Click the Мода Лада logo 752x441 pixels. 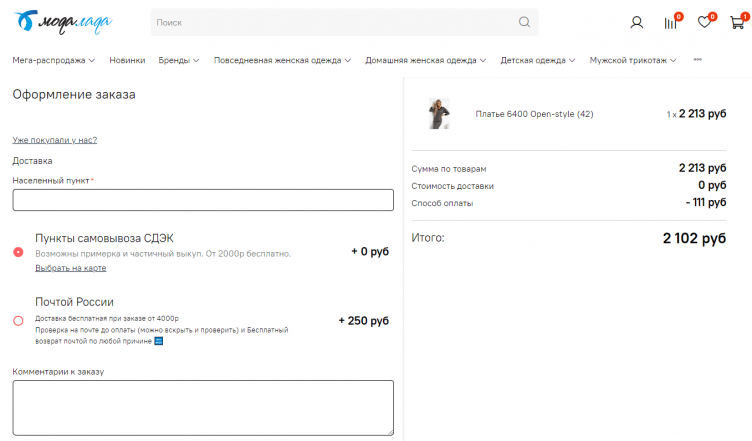(63, 21)
